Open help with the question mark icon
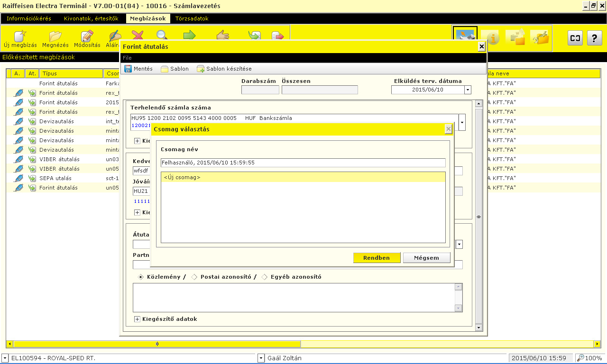This screenshot has height=364, width=607. [595, 38]
